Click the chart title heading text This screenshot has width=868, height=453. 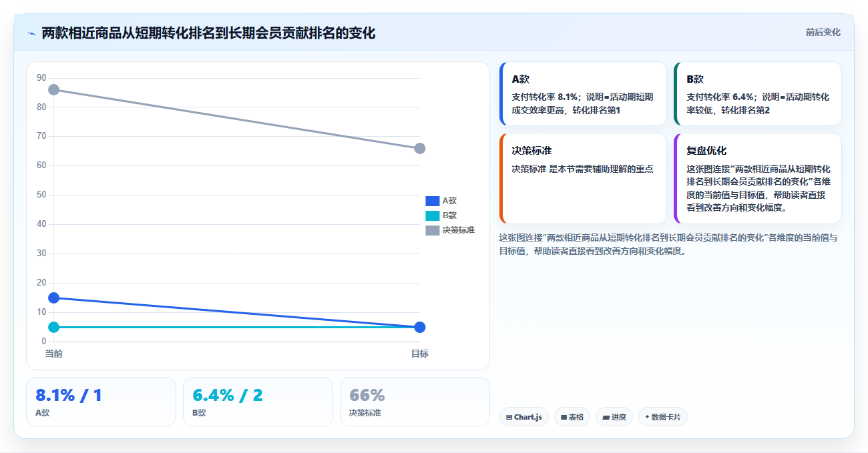tap(208, 33)
